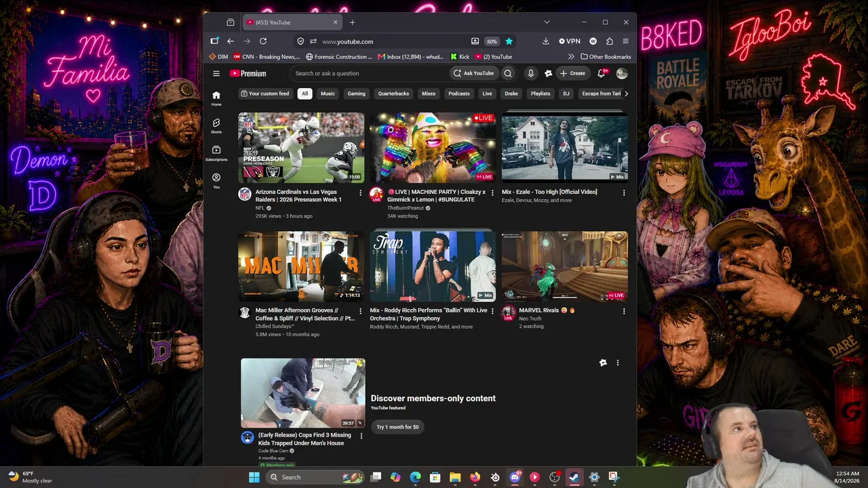Select the Mixes filter chip

(x=429, y=94)
